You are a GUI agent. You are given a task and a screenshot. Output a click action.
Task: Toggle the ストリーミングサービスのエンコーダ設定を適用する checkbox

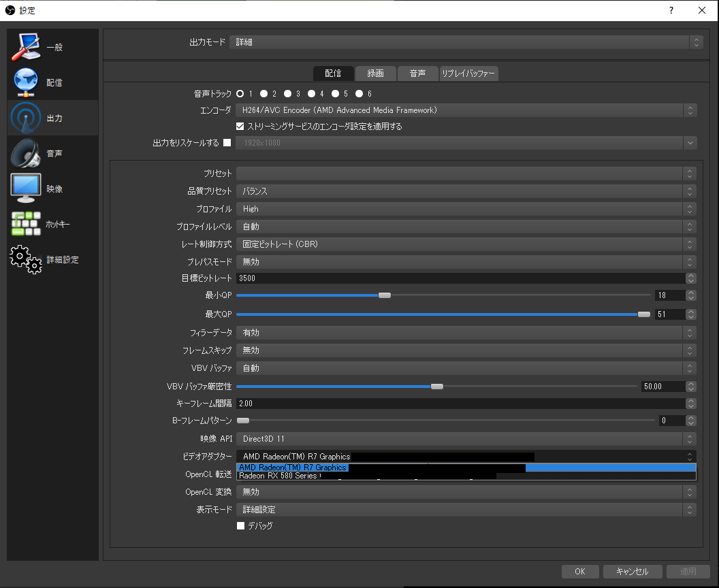240,126
